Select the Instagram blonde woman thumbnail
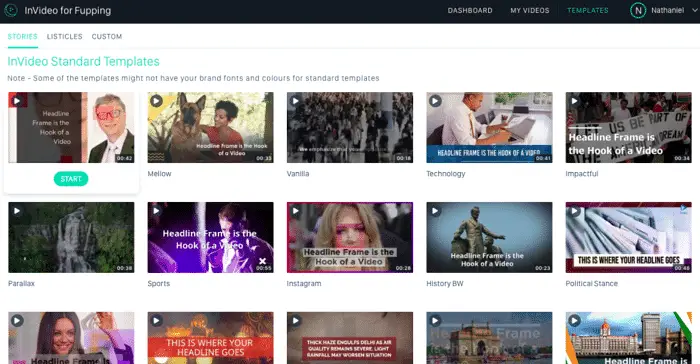 point(350,238)
